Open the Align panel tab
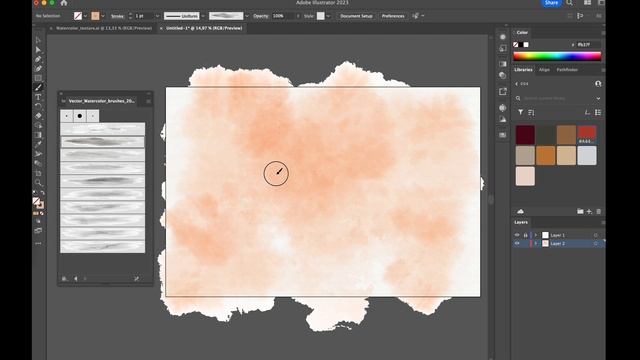Viewport: 640px width, 360px height. 544,70
